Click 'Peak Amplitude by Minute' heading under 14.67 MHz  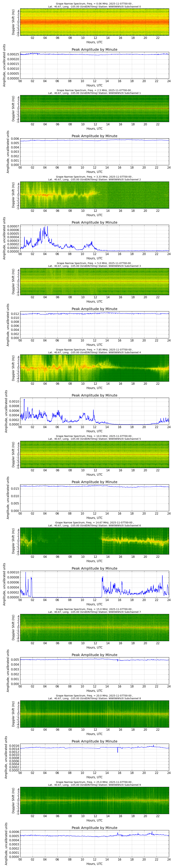[x=94, y=568]
